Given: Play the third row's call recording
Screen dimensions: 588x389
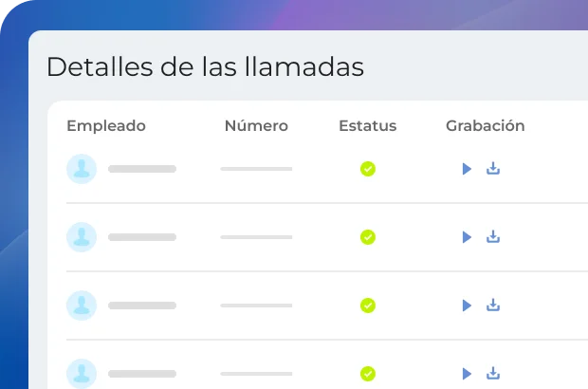Looking at the screenshot, I should tap(467, 306).
